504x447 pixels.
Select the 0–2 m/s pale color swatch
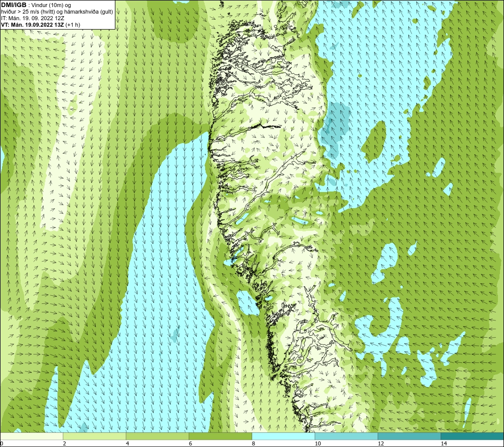click(x=31, y=436)
